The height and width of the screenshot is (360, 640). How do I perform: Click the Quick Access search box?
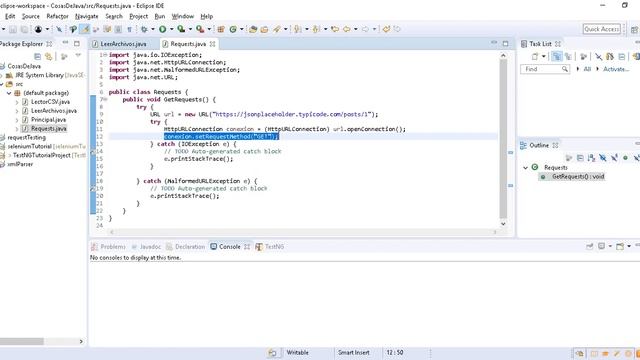[x=602, y=29]
